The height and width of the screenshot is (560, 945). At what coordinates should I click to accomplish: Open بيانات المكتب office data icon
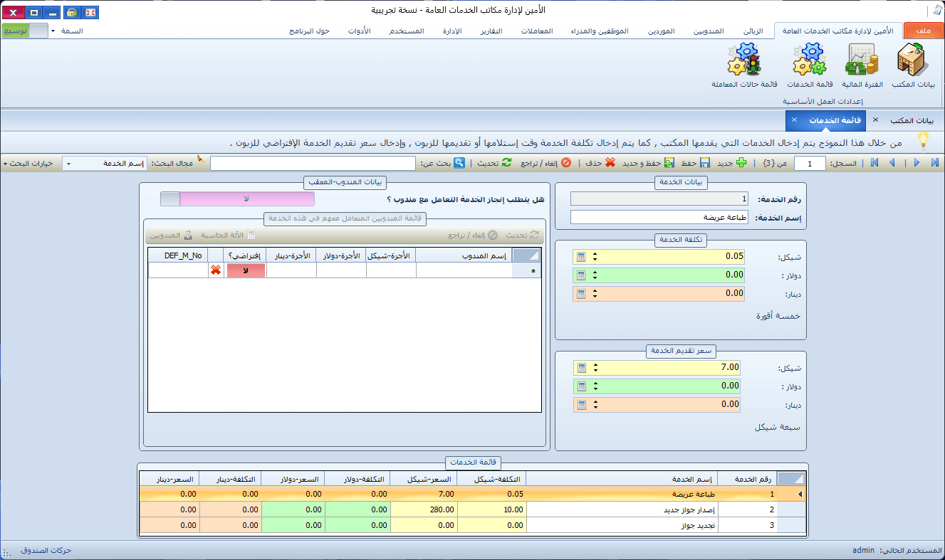(x=913, y=65)
